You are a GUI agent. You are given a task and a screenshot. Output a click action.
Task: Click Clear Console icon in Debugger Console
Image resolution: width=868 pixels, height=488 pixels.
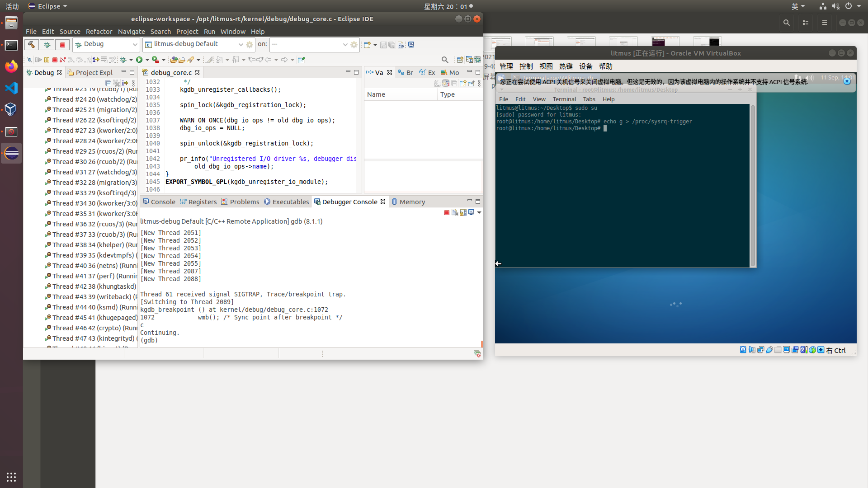click(x=455, y=212)
